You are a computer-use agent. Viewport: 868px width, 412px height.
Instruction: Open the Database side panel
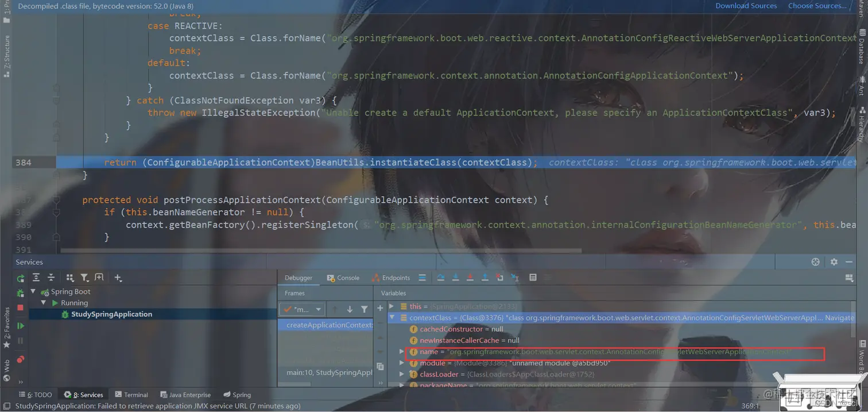pos(861,46)
